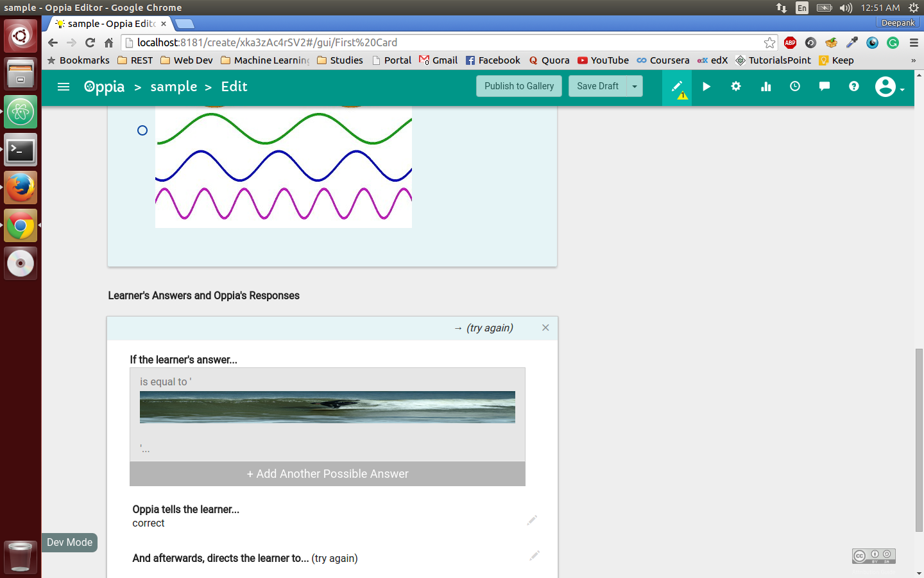The image size is (924, 578).
Task: Click the Save Draft button
Action: [597, 86]
